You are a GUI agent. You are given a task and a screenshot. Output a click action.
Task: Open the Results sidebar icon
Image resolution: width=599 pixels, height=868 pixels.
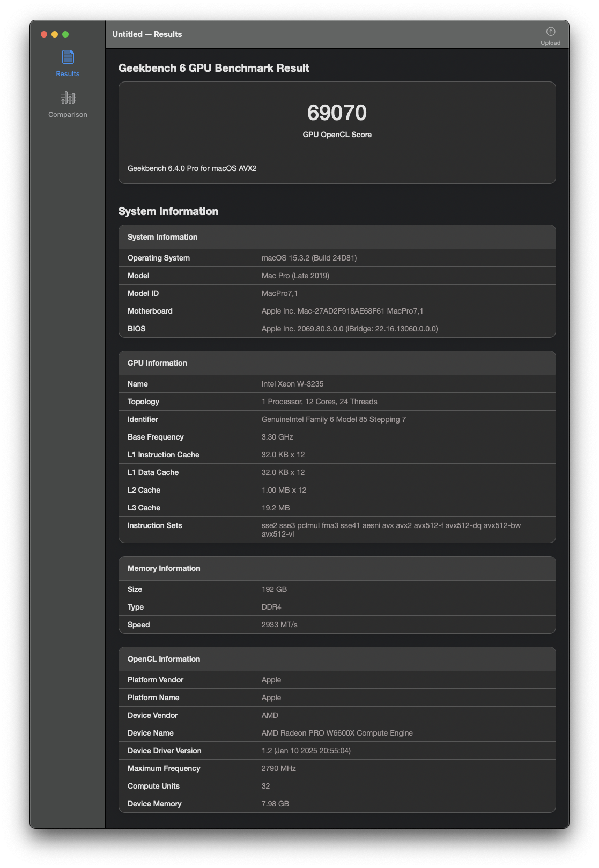click(68, 57)
